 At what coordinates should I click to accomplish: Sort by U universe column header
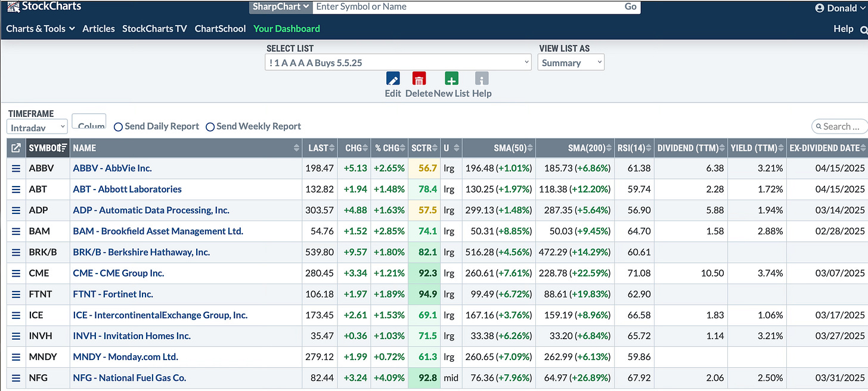(x=451, y=148)
